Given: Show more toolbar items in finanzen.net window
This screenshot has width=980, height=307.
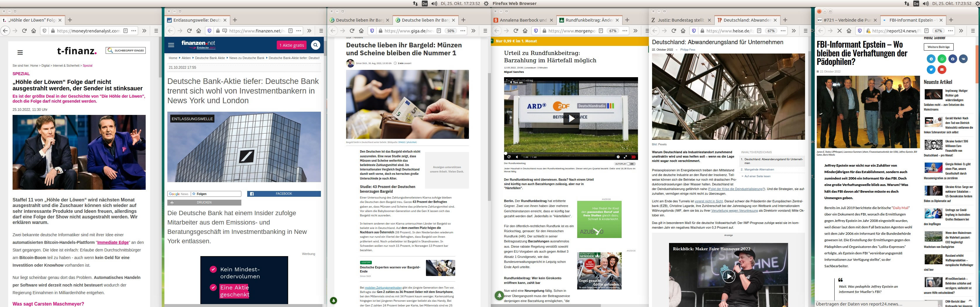Looking at the screenshot, I should 309,31.
